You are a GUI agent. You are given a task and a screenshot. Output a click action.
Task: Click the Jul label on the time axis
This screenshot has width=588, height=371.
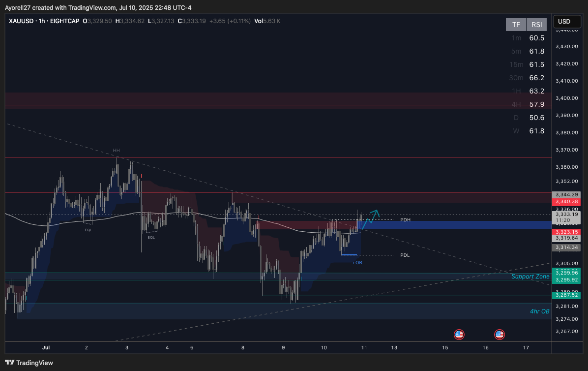pos(46,348)
